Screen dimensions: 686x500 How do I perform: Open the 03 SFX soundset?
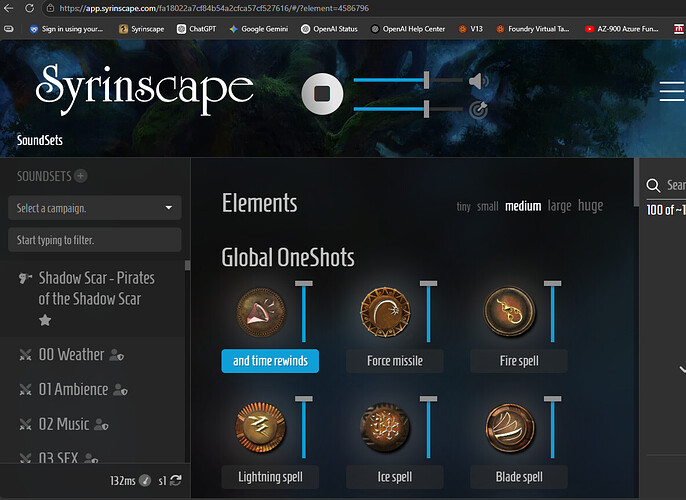point(58,458)
